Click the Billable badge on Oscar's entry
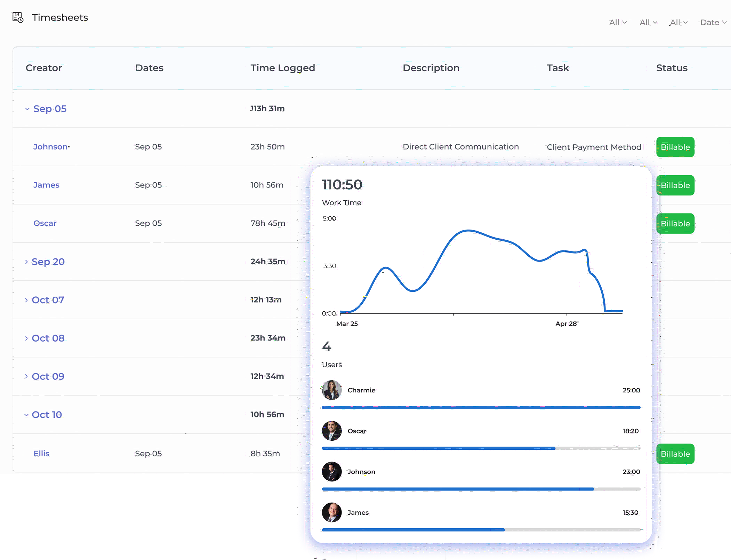 (675, 223)
